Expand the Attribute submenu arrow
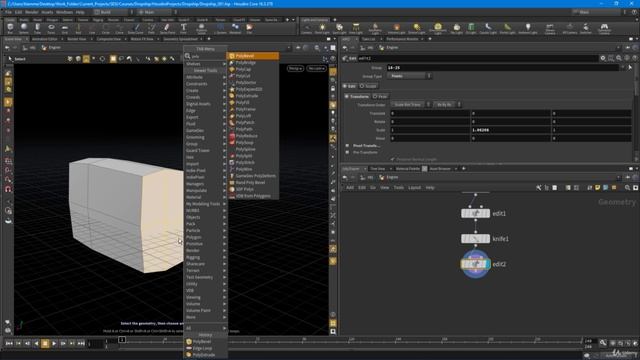 point(224,77)
